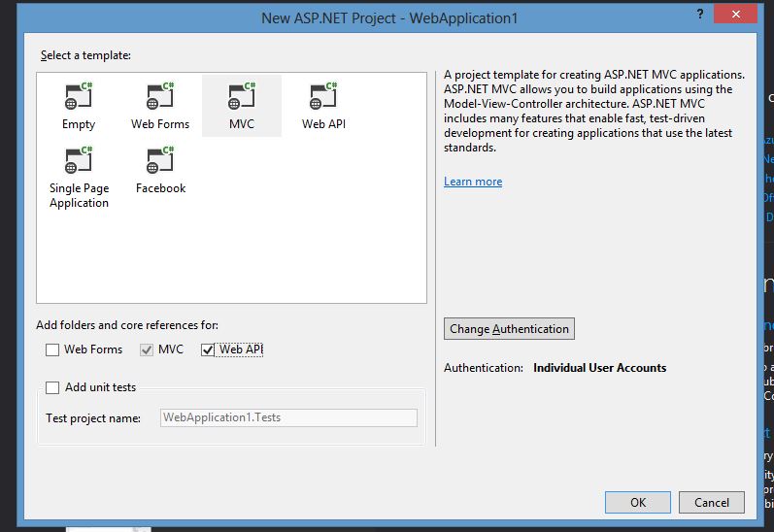Click the grayed MVC checkbox
Image resolution: width=774 pixels, height=532 pixels.
tap(147, 349)
